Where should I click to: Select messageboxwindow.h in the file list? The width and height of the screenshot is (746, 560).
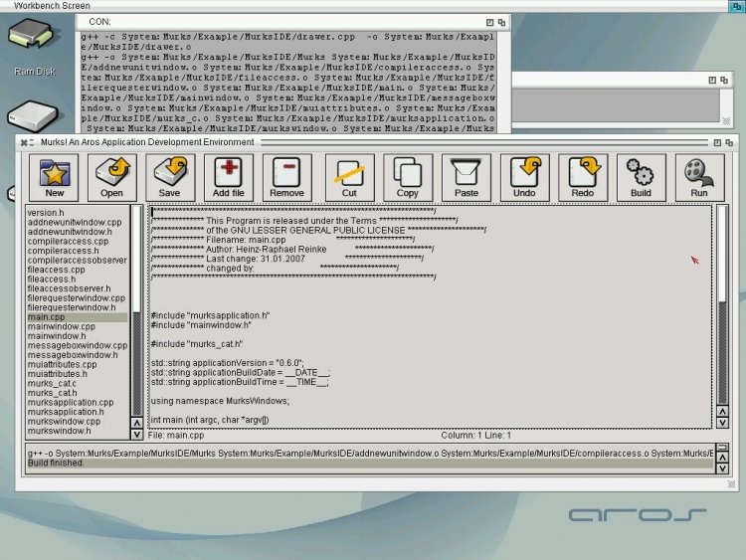77,355
